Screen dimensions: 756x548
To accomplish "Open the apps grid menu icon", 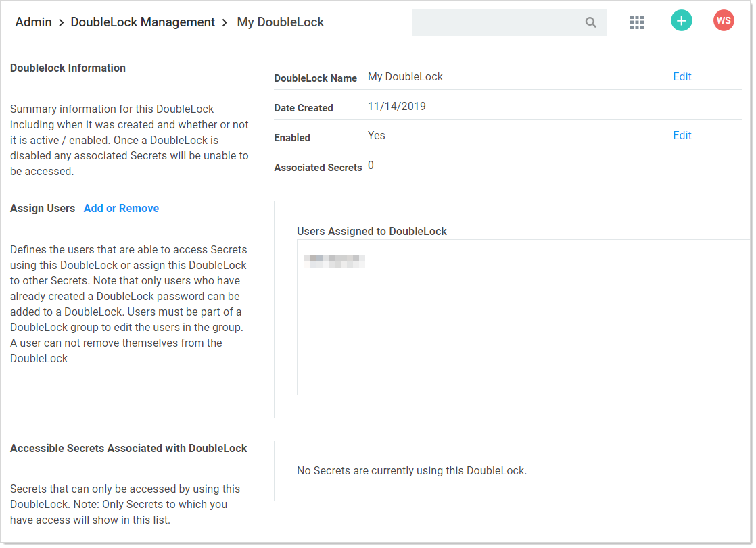I will click(x=637, y=22).
